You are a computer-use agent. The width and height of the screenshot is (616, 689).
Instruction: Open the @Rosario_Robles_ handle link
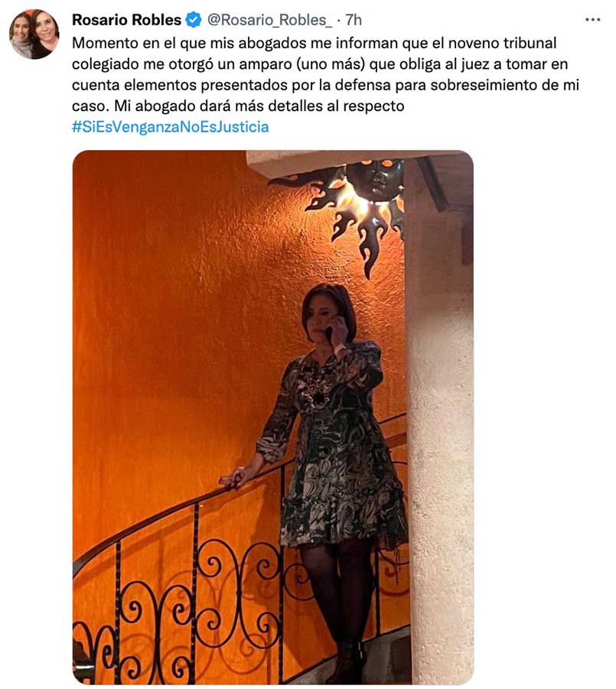tap(269, 20)
